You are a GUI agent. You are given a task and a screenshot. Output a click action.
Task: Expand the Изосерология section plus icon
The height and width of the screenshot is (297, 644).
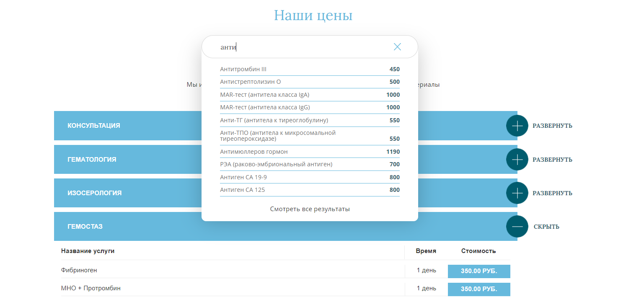pyautogui.click(x=517, y=193)
